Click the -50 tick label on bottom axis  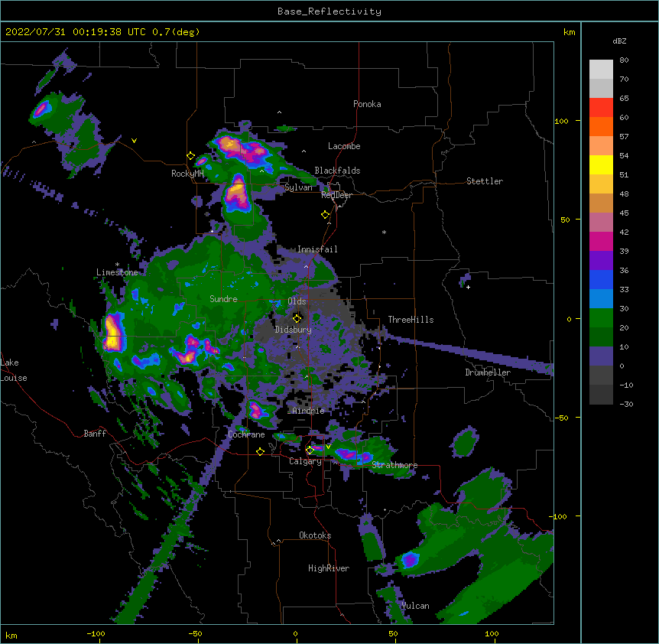point(195,633)
